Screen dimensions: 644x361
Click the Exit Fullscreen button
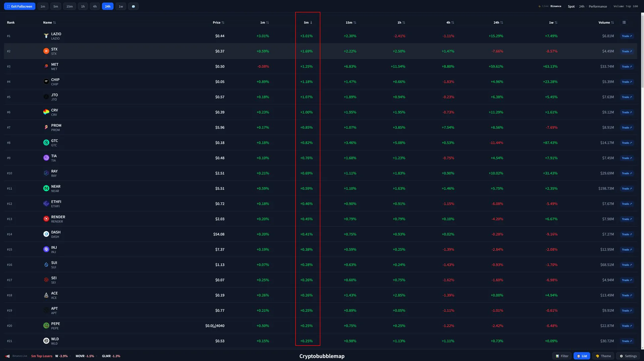pyautogui.click(x=19, y=6)
